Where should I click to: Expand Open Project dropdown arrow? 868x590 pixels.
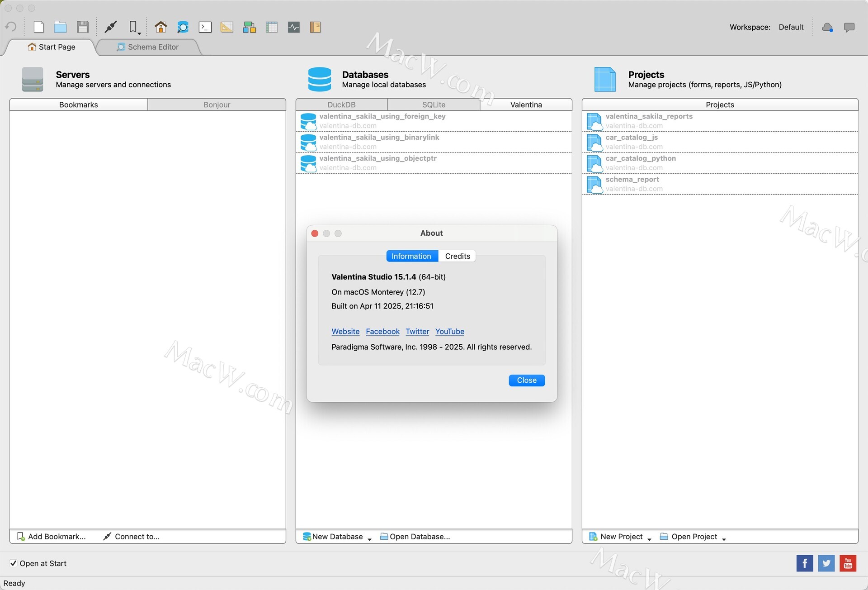click(724, 539)
